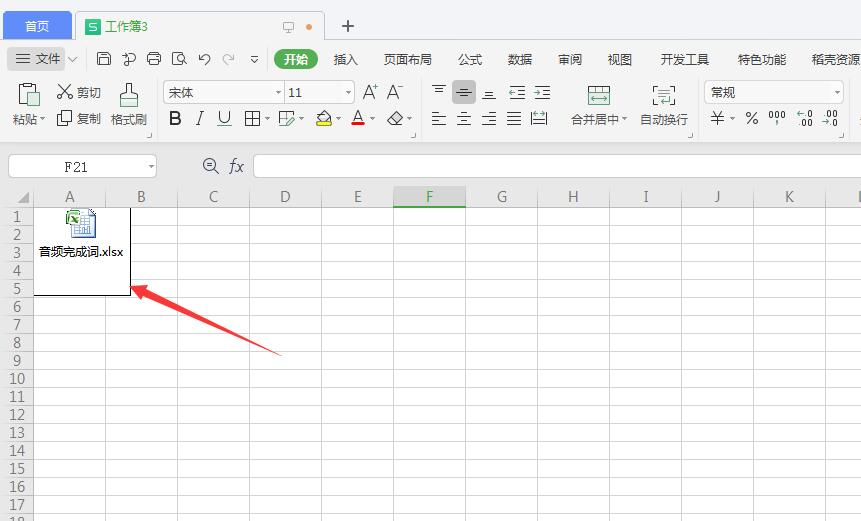Open the 特色功能 tab

tap(761, 59)
